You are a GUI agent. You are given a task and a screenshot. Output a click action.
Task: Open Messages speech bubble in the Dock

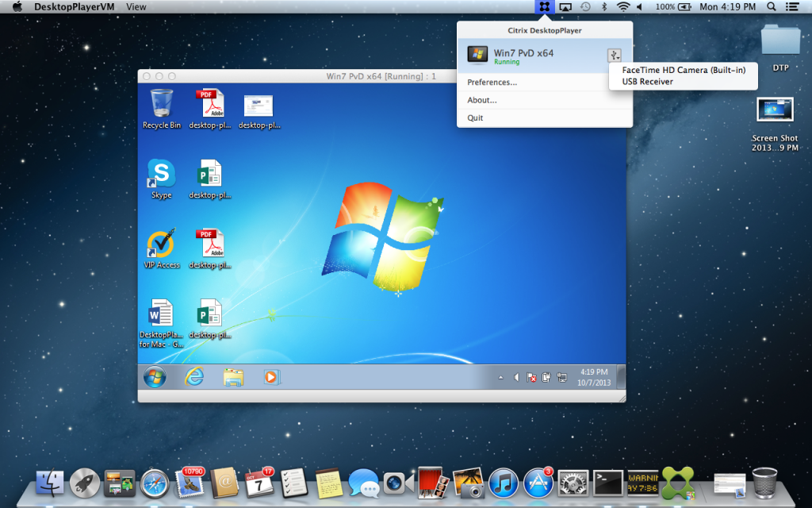click(363, 483)
